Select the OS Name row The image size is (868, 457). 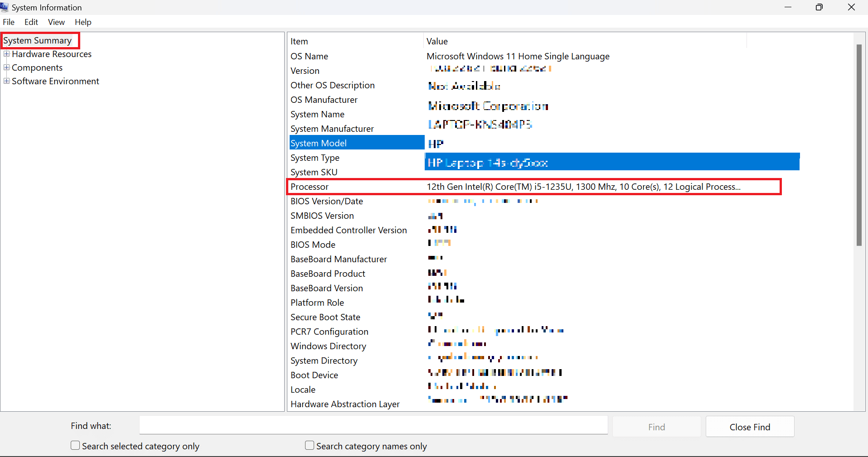coord(544,56)
